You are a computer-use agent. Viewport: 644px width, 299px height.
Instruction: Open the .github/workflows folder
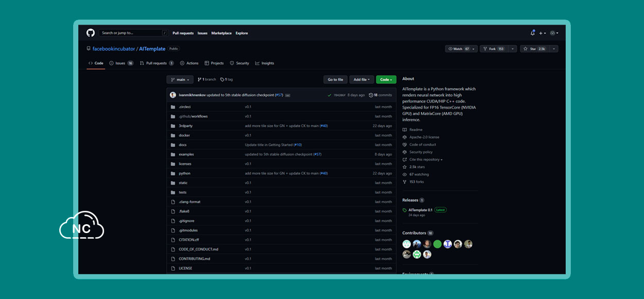tap(193, 116)
